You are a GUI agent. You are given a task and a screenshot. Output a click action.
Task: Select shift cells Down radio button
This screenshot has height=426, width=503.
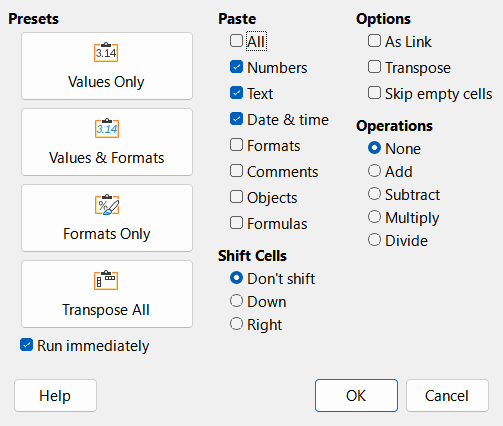pyautogui.click(x=236, y=301)
